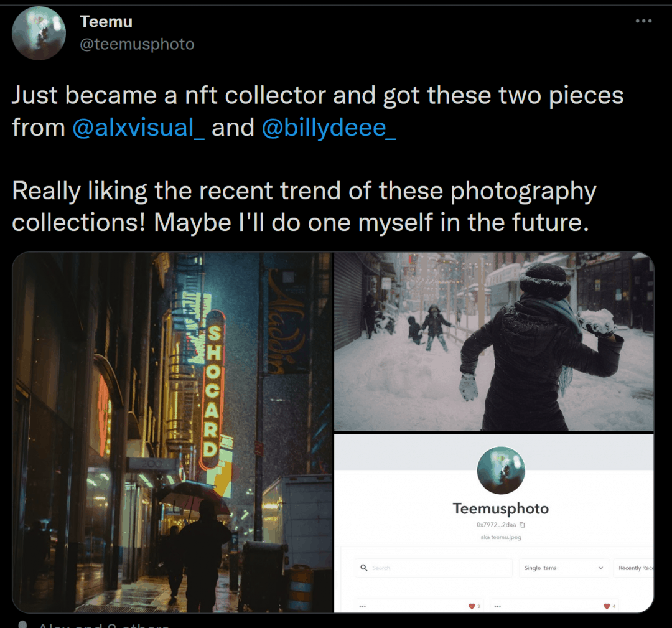Open the neon Shocard street photo

(172, 432)
